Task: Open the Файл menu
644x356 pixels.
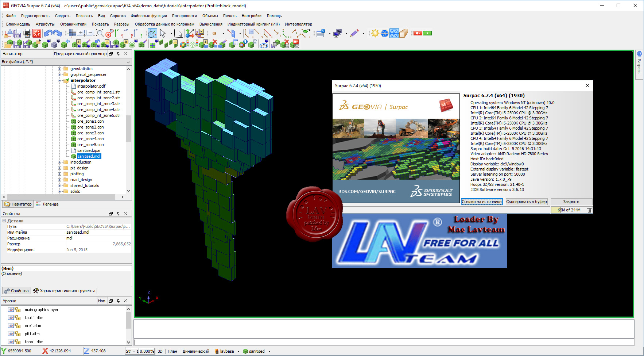Action: (11, 16)
